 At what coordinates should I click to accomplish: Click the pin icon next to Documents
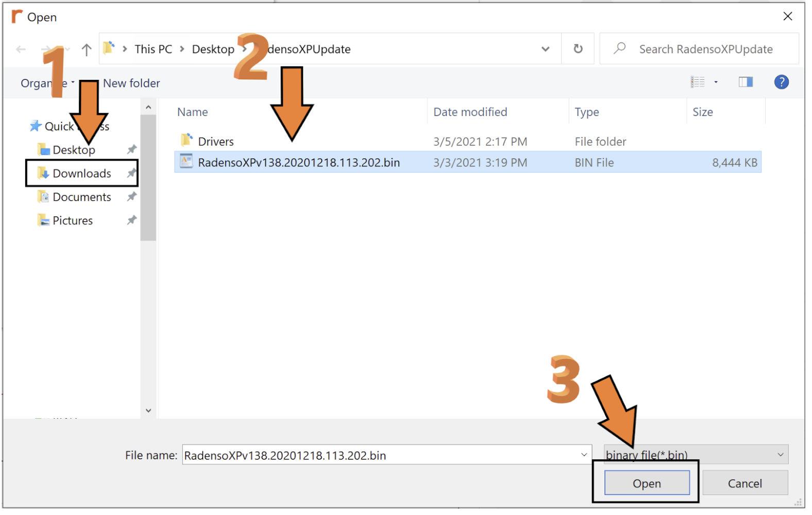tap(132, 197)
